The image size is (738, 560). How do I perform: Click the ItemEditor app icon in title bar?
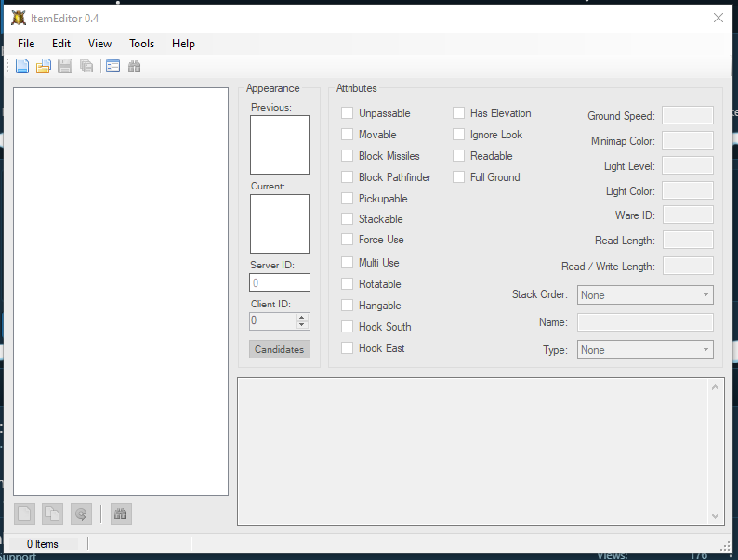point(19,19)
